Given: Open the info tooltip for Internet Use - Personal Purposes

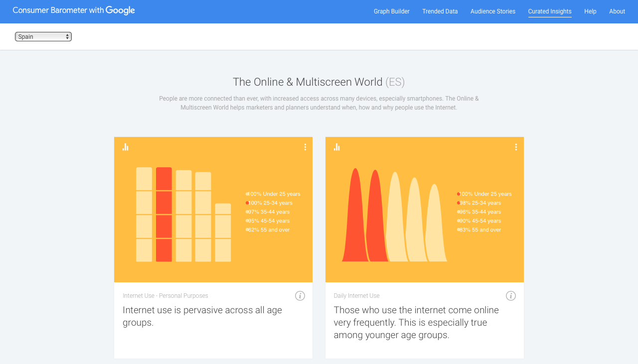Looking at the screenshot, I should tap(300, 296).
